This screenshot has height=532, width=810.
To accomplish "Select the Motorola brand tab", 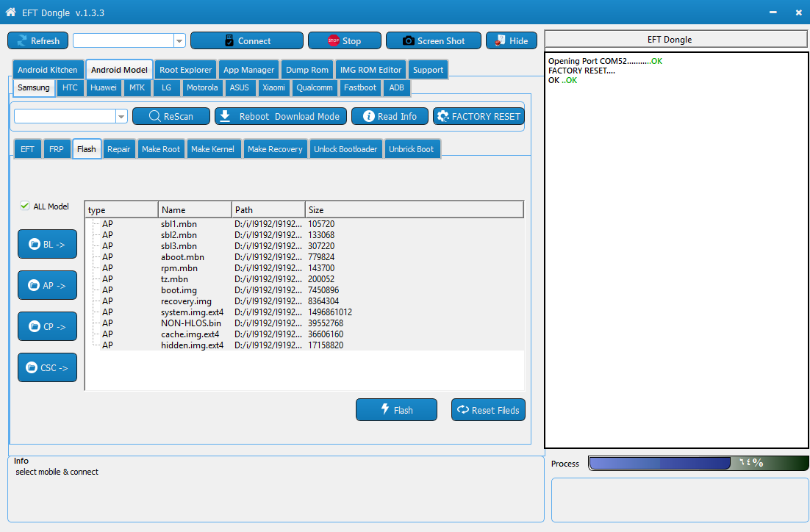I will pos(202,87).
